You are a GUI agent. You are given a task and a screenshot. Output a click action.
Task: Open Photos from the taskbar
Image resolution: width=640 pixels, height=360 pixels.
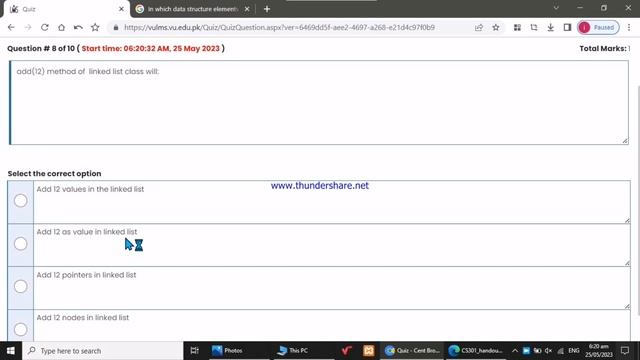tap(227, 351)
